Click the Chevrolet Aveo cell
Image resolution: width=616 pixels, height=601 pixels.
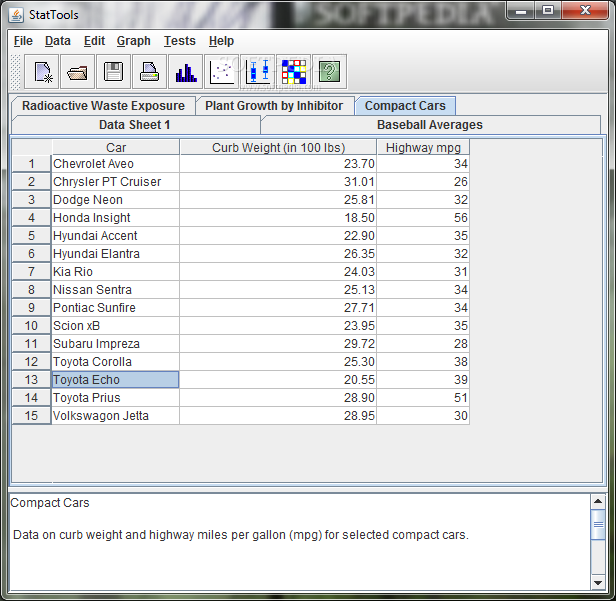116,164
